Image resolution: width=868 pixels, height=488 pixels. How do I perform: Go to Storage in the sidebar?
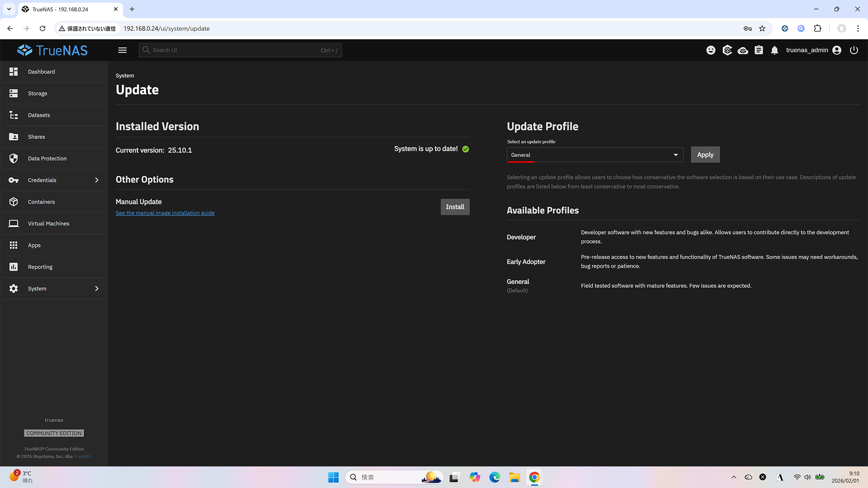tap(38, 94)
